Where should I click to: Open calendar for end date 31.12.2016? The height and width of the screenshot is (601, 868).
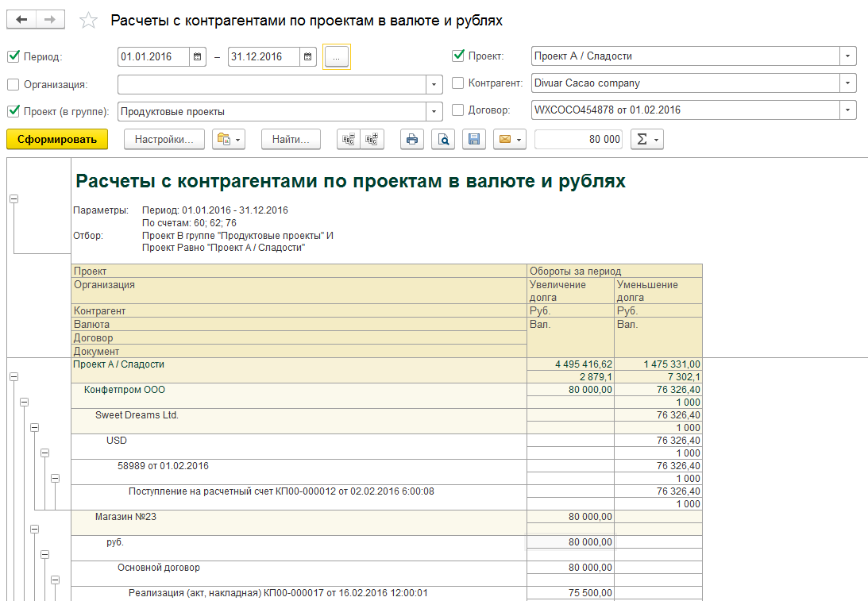[x=308, y=56]
